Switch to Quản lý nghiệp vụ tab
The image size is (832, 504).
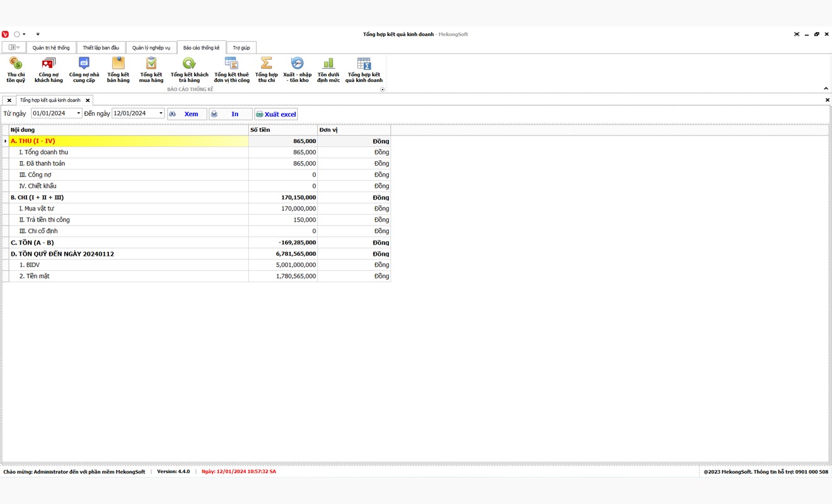[151, 48]
